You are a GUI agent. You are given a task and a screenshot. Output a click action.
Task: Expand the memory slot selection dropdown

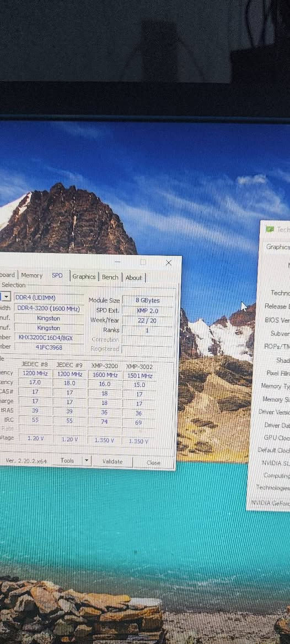point(6,297)
